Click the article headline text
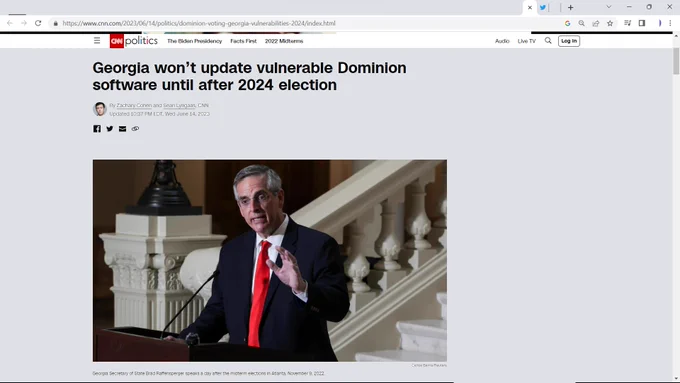The height and width of the screenshot is (383, 680). [249, 76]
